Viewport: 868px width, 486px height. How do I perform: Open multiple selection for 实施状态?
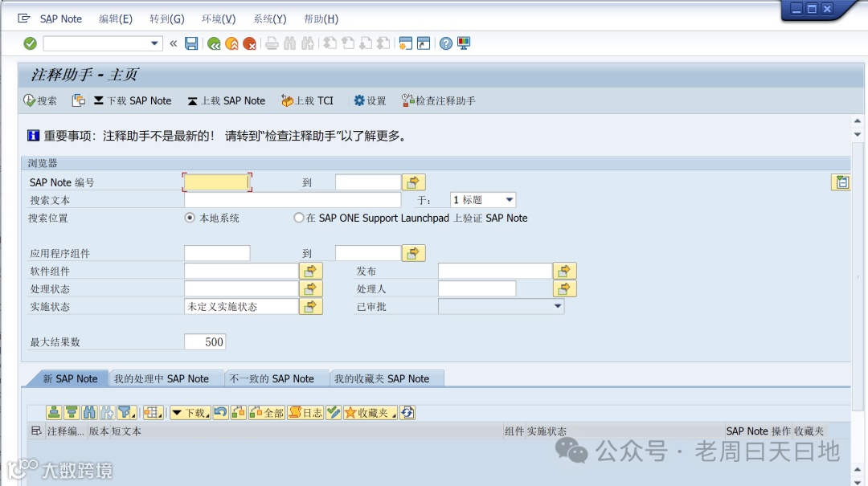tap(310, 306)
